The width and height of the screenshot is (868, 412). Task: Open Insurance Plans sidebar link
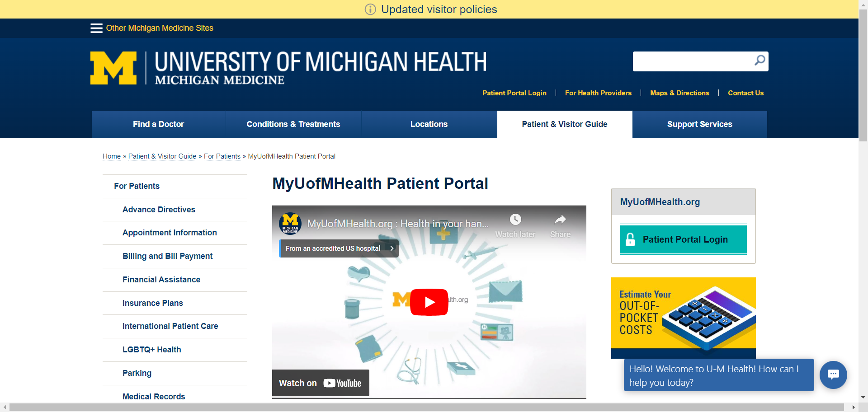153,303
